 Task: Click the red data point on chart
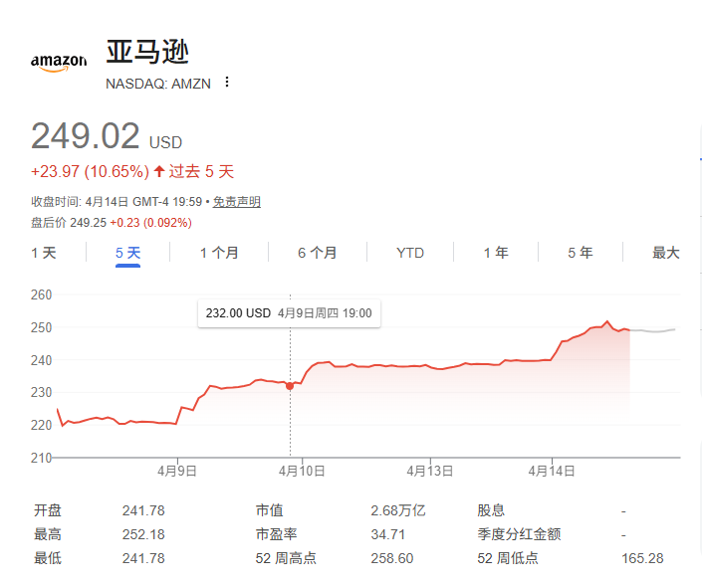(290, 386)
